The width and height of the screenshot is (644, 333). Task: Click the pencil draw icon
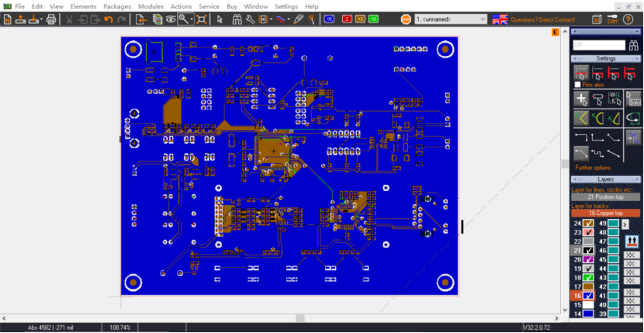coord(298,19)
